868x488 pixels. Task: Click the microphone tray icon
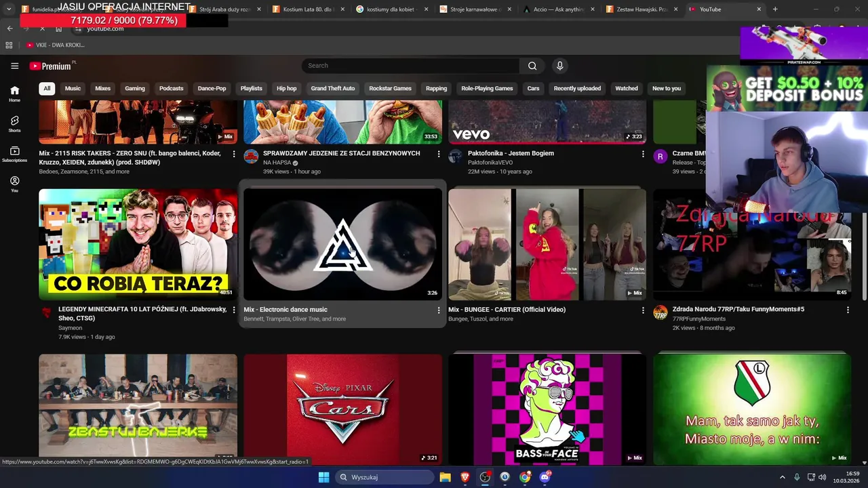797,477
